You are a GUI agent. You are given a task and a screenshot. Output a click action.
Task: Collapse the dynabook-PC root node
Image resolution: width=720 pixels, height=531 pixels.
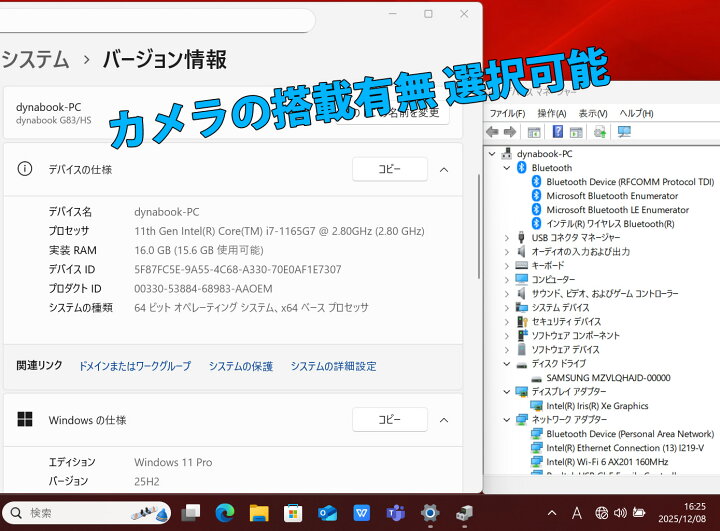coord(492,154)
